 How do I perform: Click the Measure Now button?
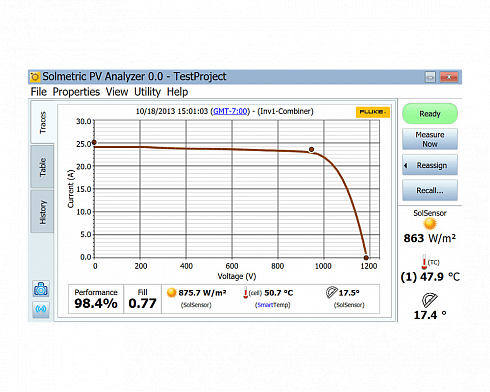coord(430,139)
